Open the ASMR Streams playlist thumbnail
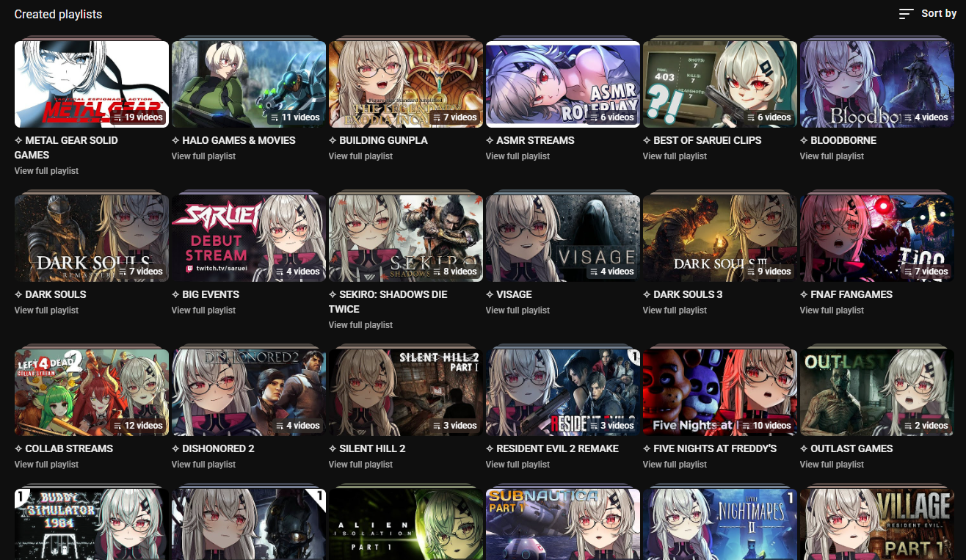The image size is (966, 560). 563,84
